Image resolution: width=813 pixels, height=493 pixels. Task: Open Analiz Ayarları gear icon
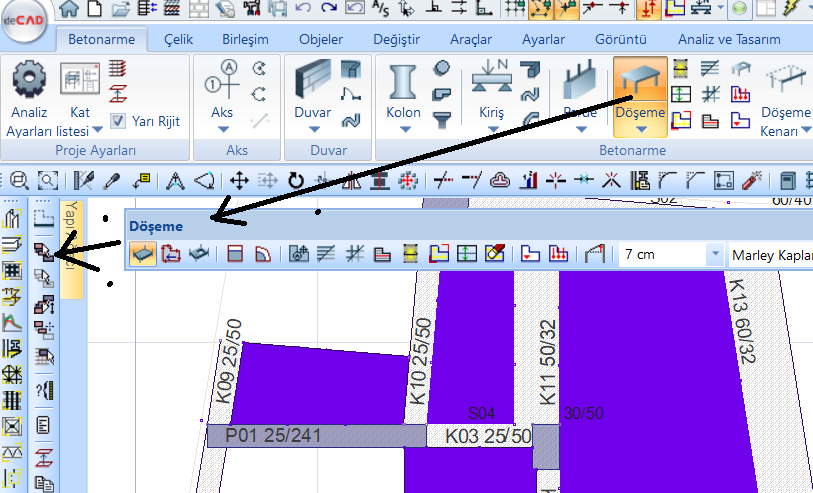tap(29, 78)
